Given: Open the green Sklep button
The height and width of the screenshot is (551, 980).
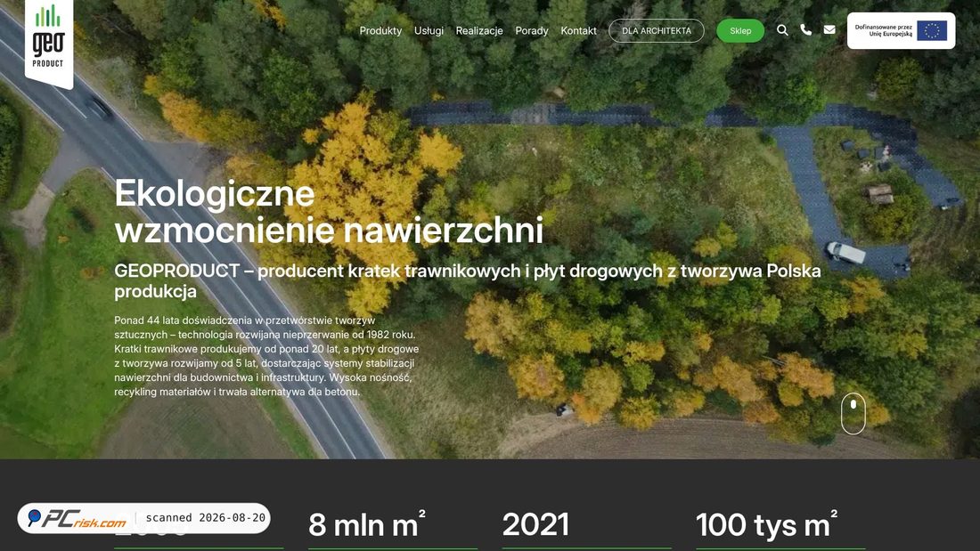Looking at the screenshot, I should point(740,30).
